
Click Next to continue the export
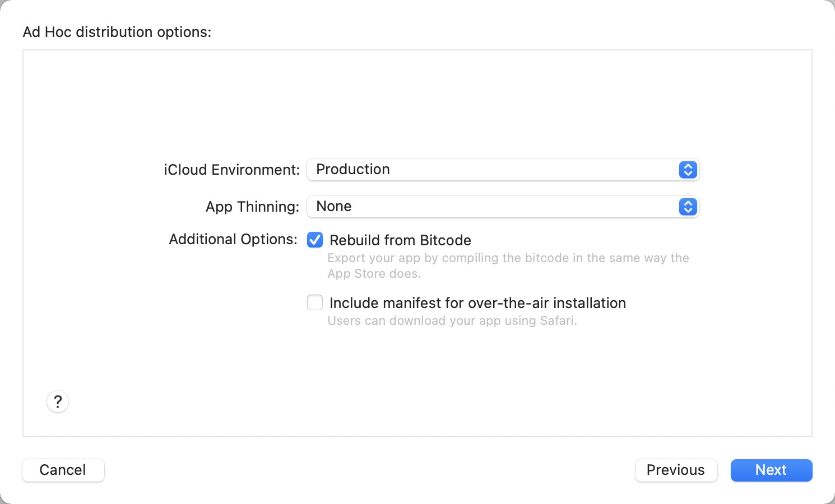pos(771,470)
